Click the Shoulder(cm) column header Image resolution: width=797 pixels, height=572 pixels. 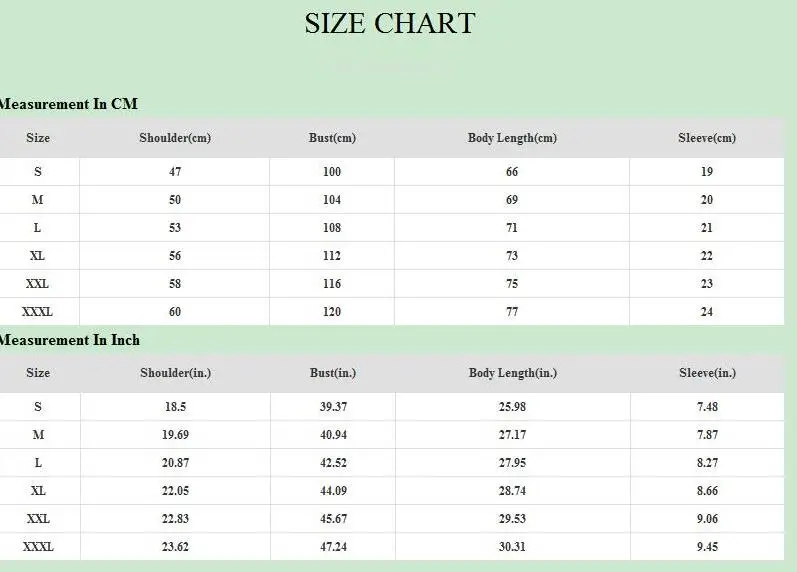[x=175, y=138]
